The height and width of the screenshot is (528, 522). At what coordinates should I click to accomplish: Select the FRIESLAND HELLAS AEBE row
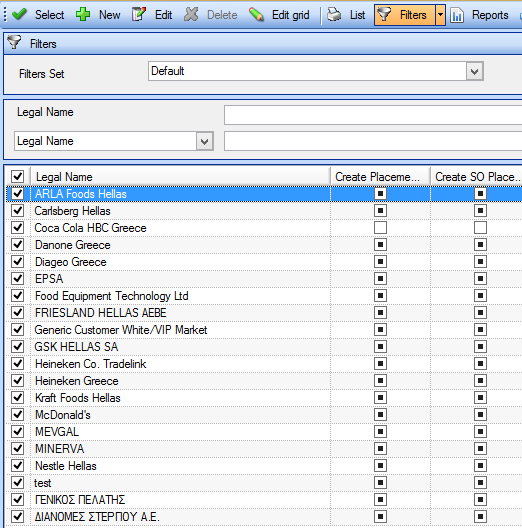click(264, 312)
